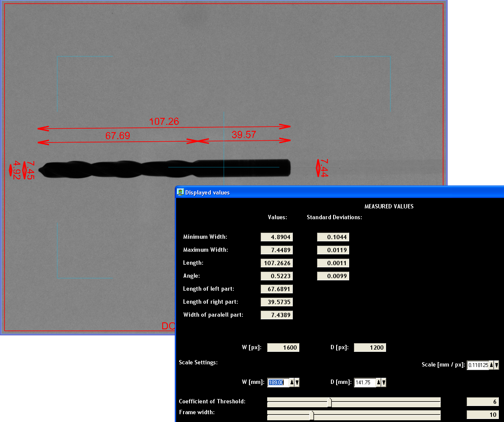
Task: Decrease the W [mm] value with down arrow
Action: (x=297, y=382)
